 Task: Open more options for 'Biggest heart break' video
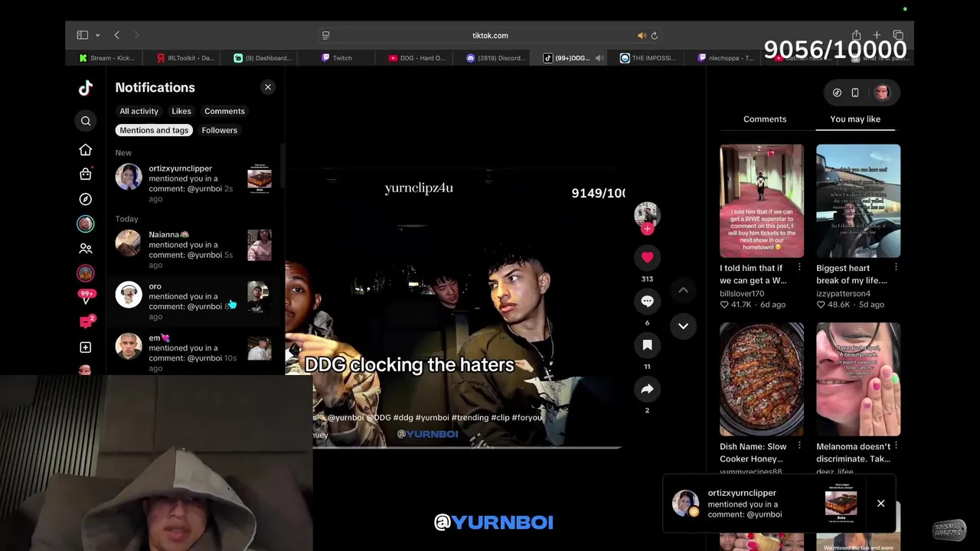click(x=896, y=268)
